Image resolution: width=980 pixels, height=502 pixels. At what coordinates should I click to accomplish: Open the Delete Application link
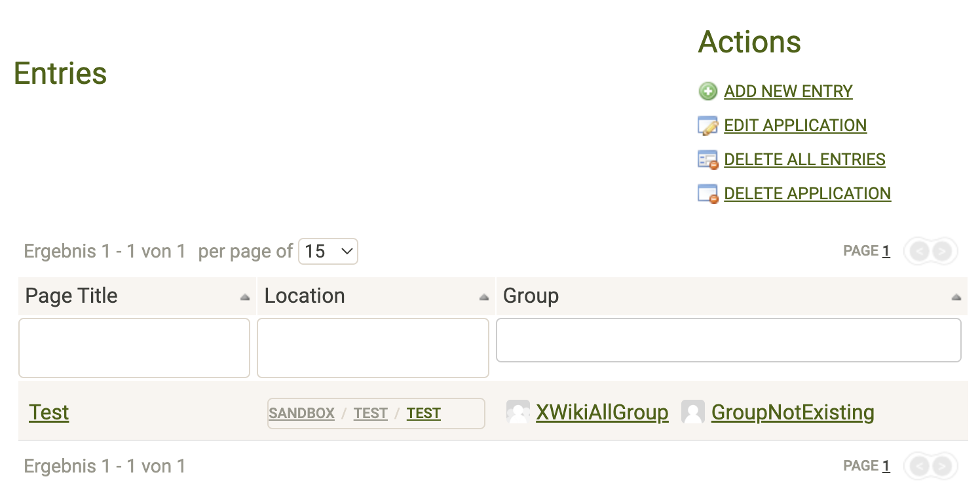click(x=807, y=193)
